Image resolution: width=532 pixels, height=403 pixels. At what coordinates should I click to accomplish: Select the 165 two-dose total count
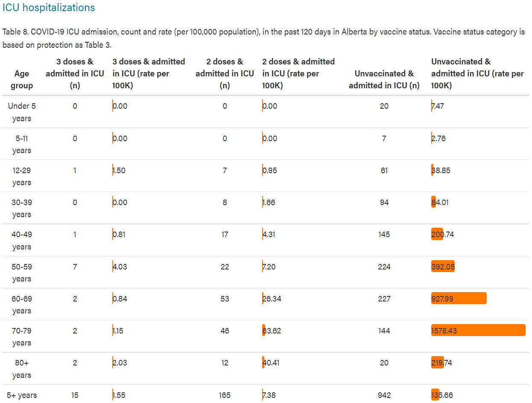click(225, 395)
